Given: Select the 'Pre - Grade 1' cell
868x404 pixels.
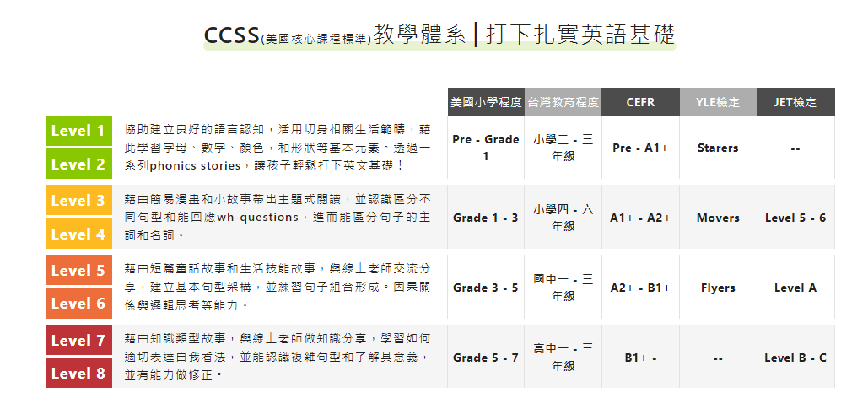Looking at the screenshot, I should click(x=486, y=148).
